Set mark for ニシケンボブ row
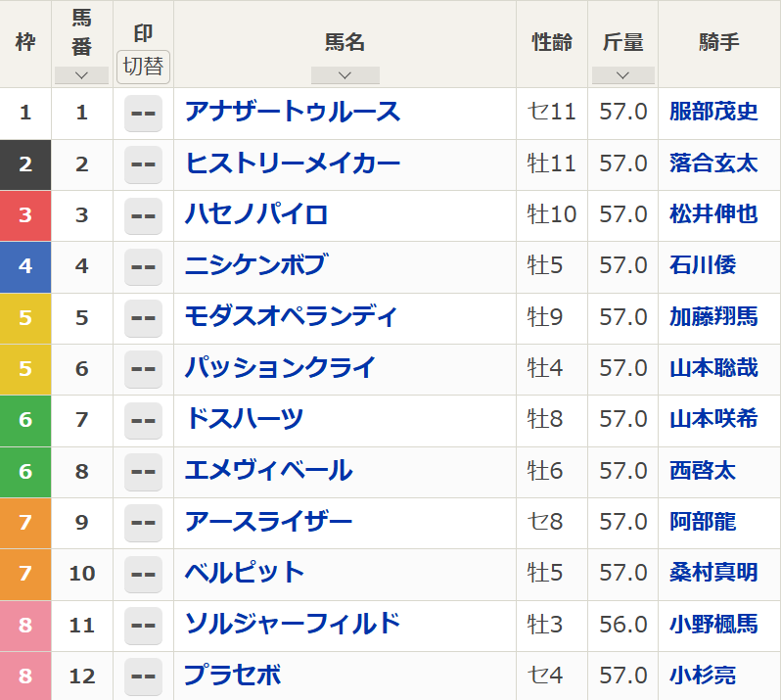The height and width of the screenshot is (700, 781). click(143, 266)
